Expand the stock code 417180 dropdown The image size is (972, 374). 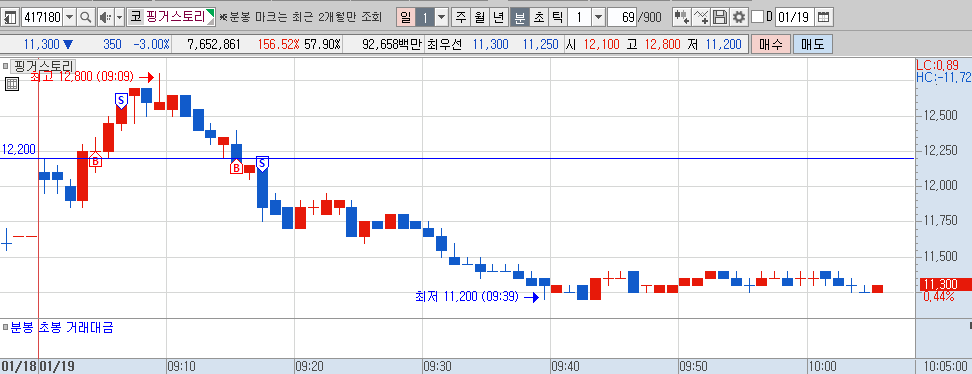point(69,17)
